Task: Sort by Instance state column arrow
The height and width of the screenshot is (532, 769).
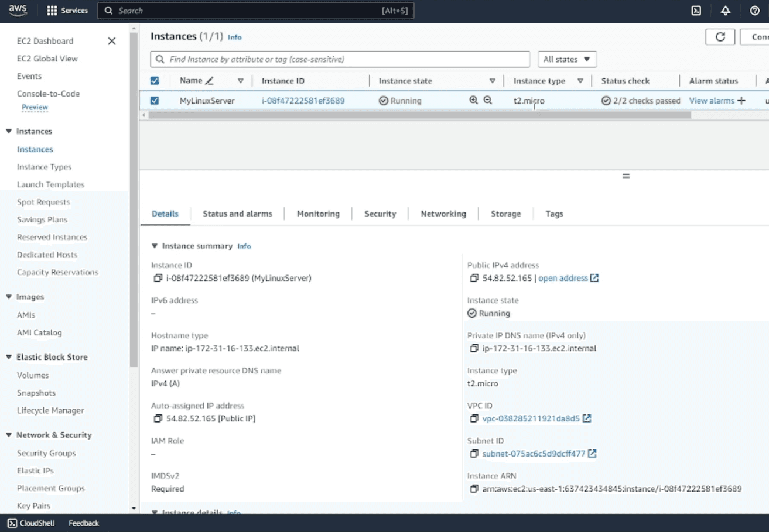Action: [492, 81]
